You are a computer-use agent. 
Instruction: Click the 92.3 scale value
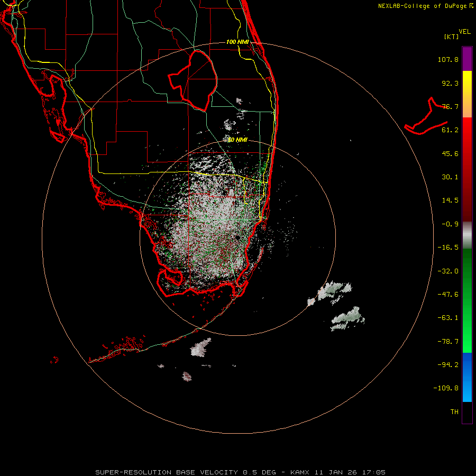(450, 83)
